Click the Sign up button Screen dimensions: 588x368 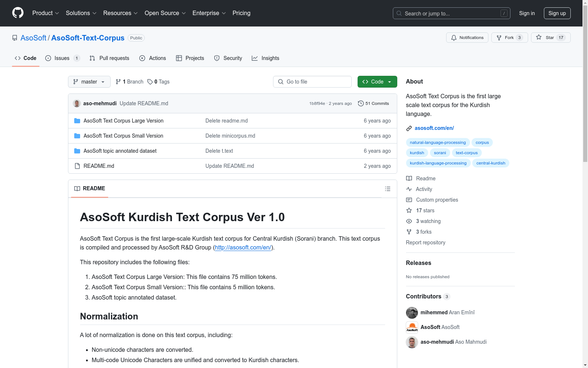(557, 13)
